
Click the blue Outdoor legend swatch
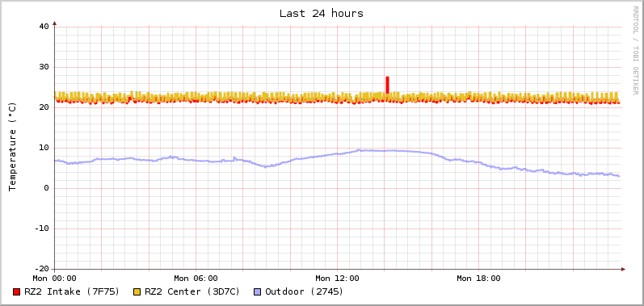coord(257,292)
